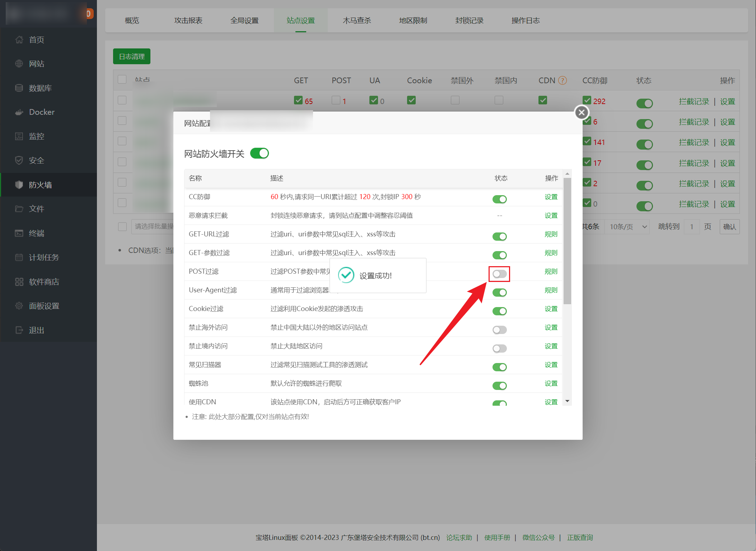Click the scroll down arrow in dialog list
The height and width of the screenshot is (551, 756).
(567, 401)
